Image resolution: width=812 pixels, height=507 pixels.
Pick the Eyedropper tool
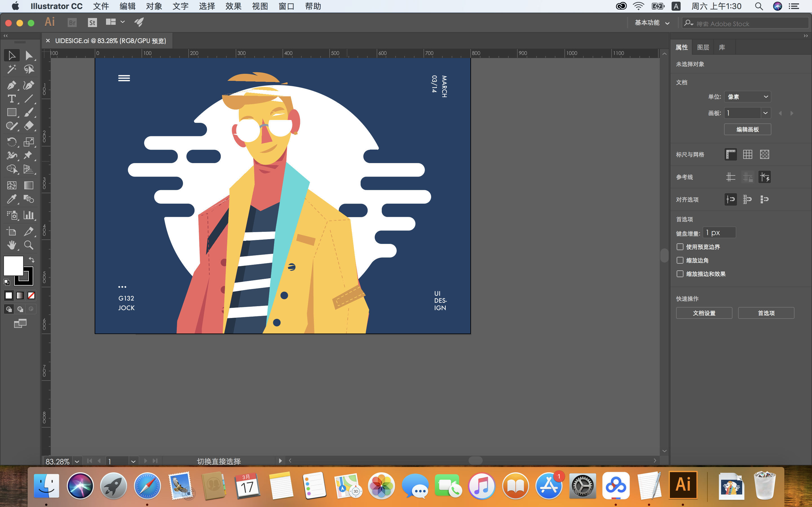click(x=11, y=199)
